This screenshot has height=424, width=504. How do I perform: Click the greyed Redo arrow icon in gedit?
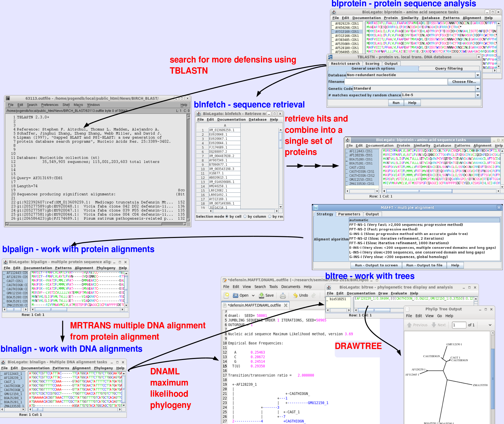click(x=314, y=295)
